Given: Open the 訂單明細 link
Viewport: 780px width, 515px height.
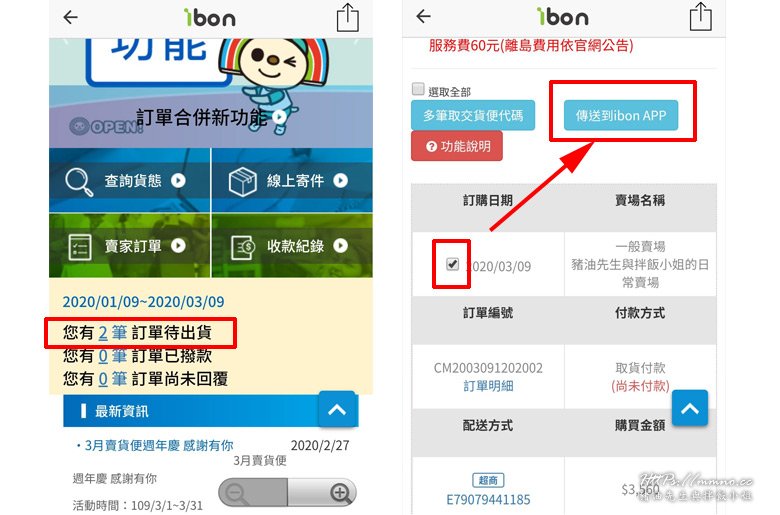Looking at the screenshot, I should tap(488, 386).
